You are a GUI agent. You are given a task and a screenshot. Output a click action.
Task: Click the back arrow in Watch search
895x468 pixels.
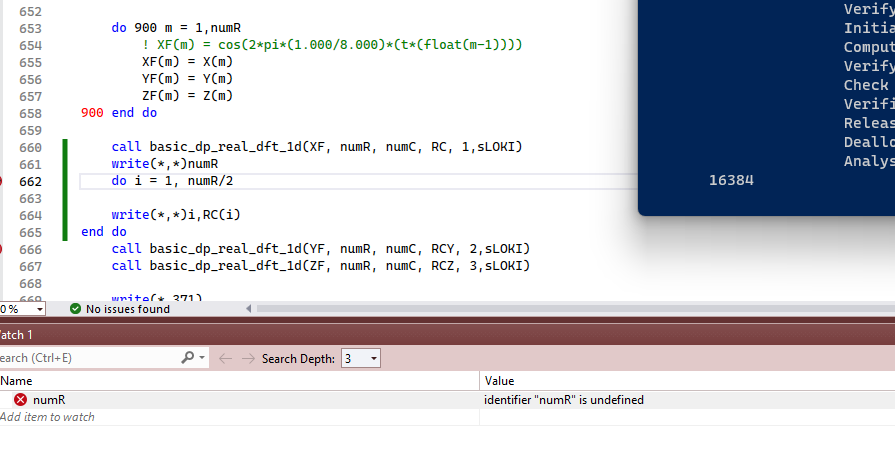click(225, 358)
